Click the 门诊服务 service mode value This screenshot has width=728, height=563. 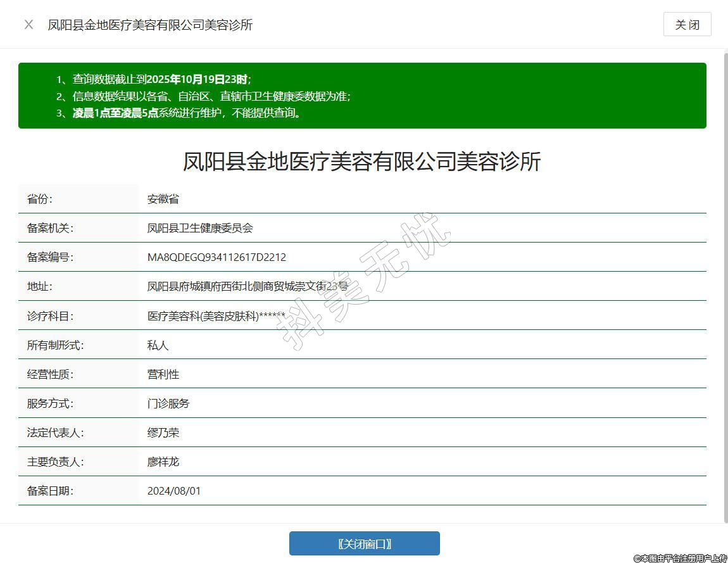click(x=168, y=403)
